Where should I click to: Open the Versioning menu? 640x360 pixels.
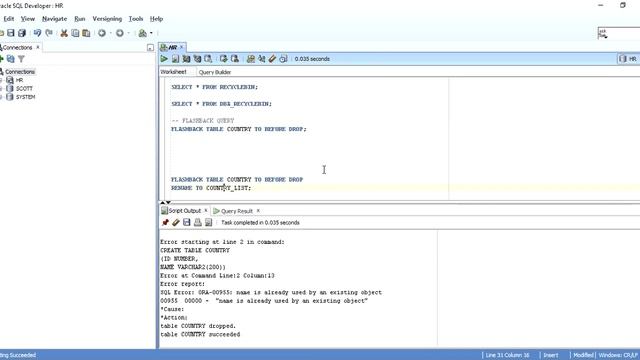click(x=107, y=19)
